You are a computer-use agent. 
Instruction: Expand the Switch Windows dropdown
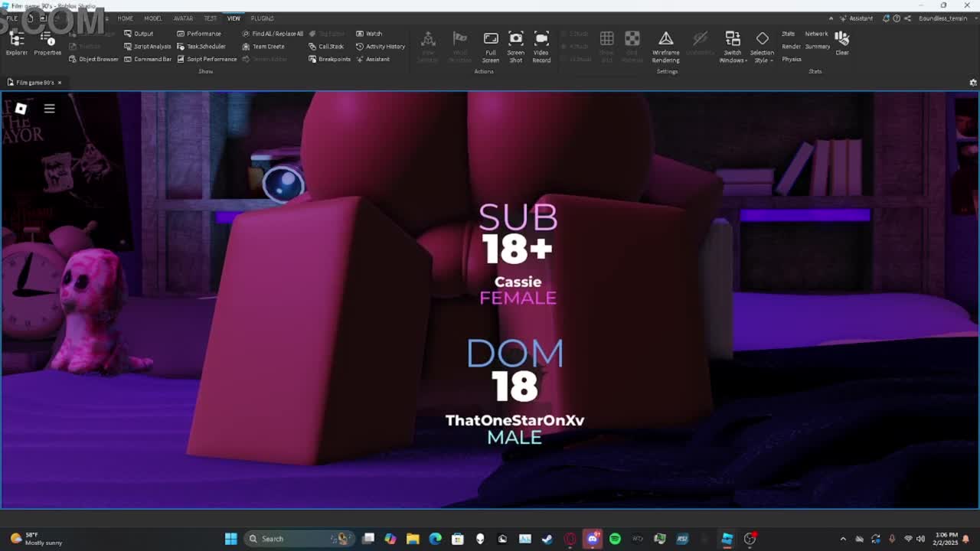(x=733, y=47)
